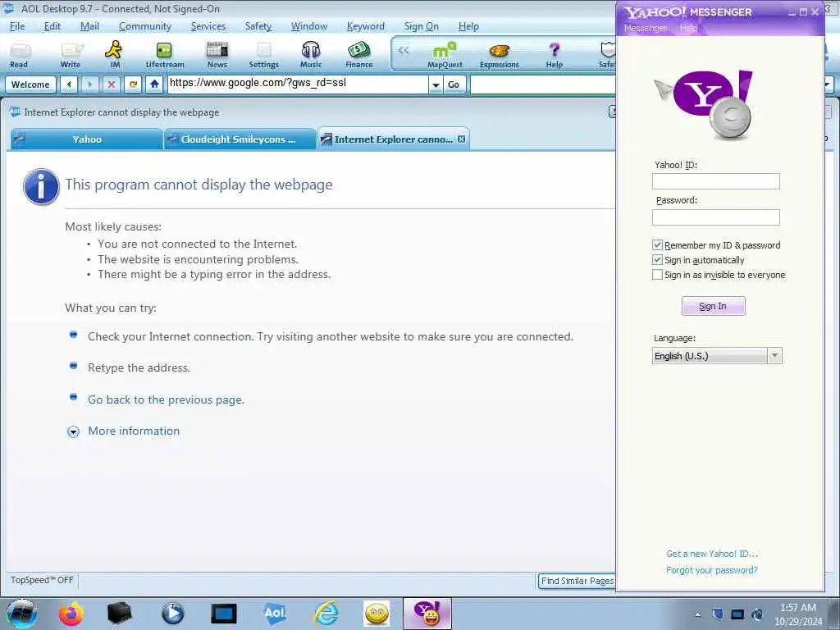Open the Finance money icon
The height and width of the screenshot is (630, 840).
click(359, 55)
